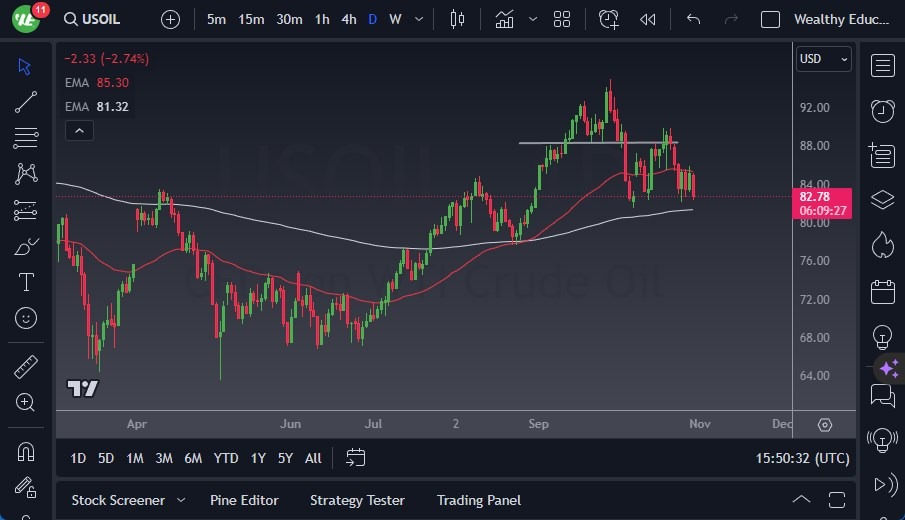Viewport: 905px width, 520px height.
Task: Select the trend line drawing tool
Action: tap(26, 101)
